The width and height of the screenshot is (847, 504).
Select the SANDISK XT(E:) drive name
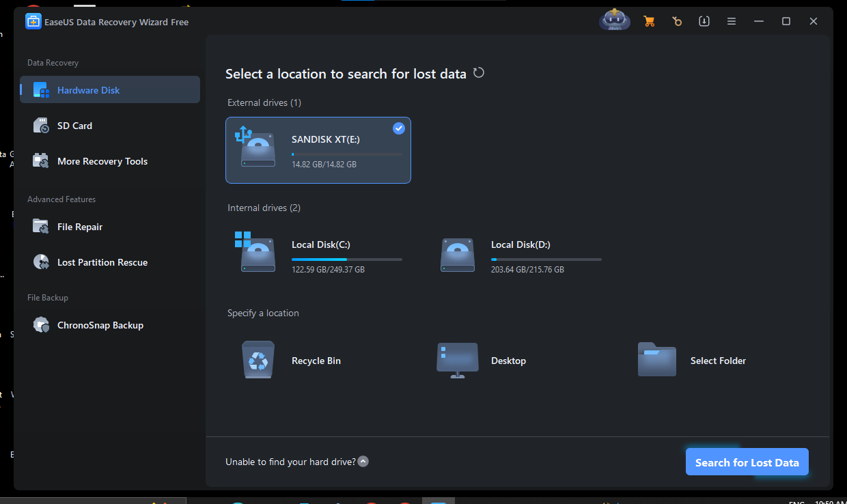pyautogui.click(x=326, y=139)
